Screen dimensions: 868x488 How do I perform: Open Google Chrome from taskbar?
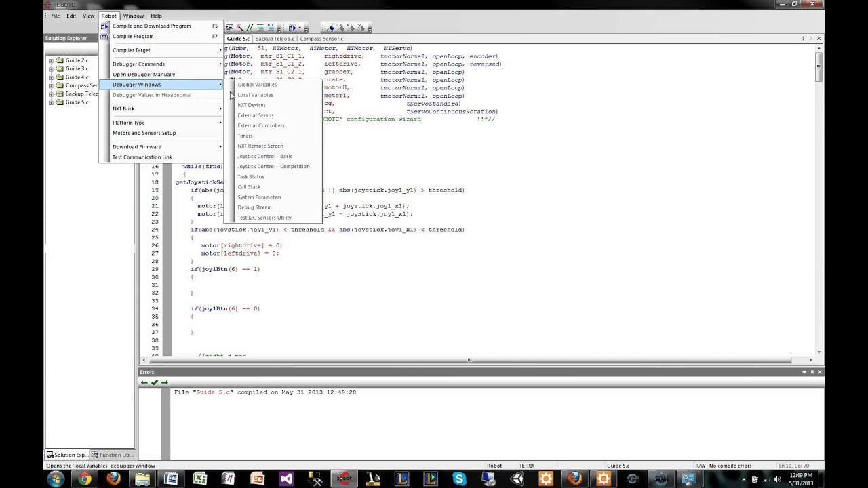coord(85,479)
